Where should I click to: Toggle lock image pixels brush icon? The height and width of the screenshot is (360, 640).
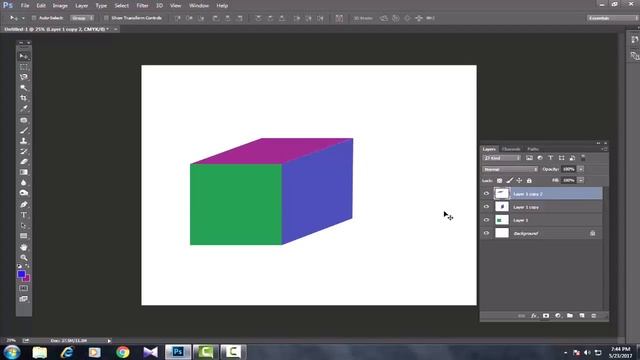(x=509, y=180)
